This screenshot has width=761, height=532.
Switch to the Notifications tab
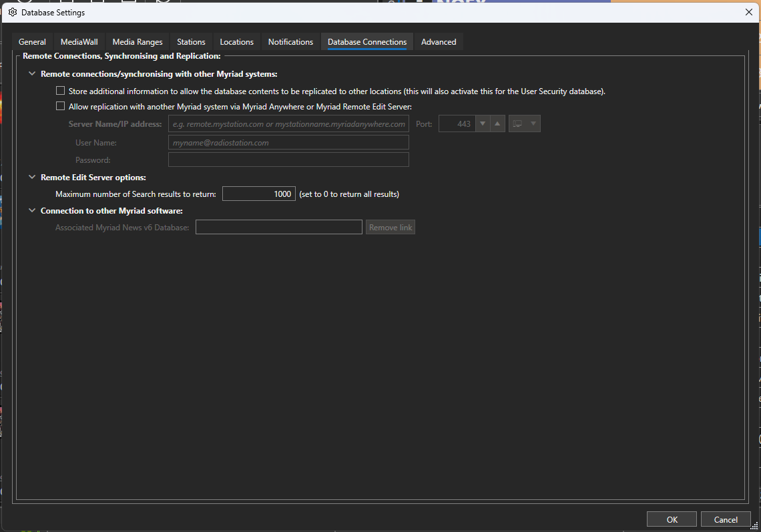(x=290, y=42)
